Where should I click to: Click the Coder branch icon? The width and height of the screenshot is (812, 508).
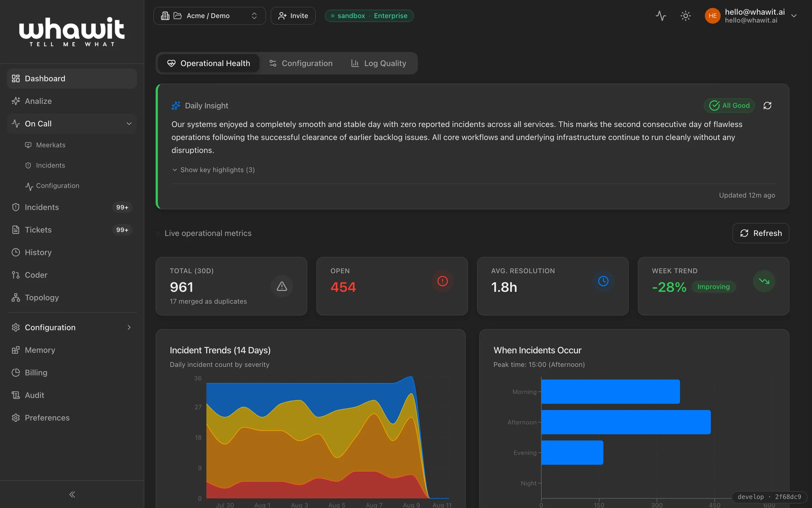(x=16, y=275)
